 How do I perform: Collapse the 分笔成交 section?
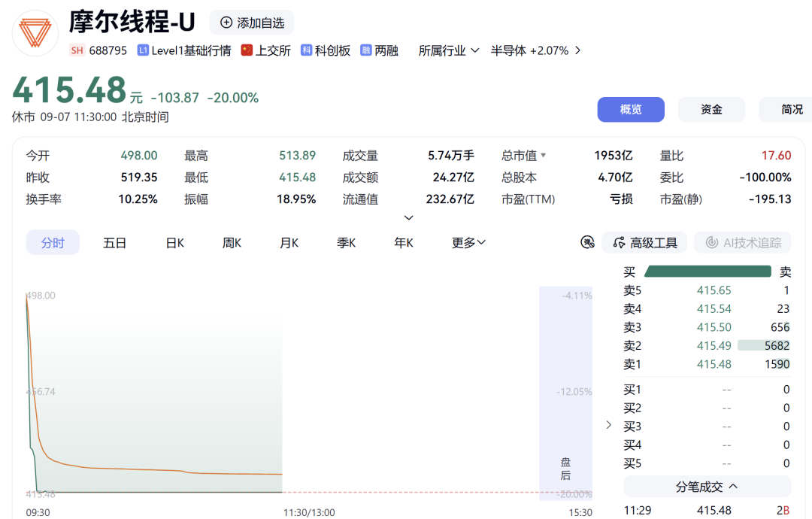707,487
